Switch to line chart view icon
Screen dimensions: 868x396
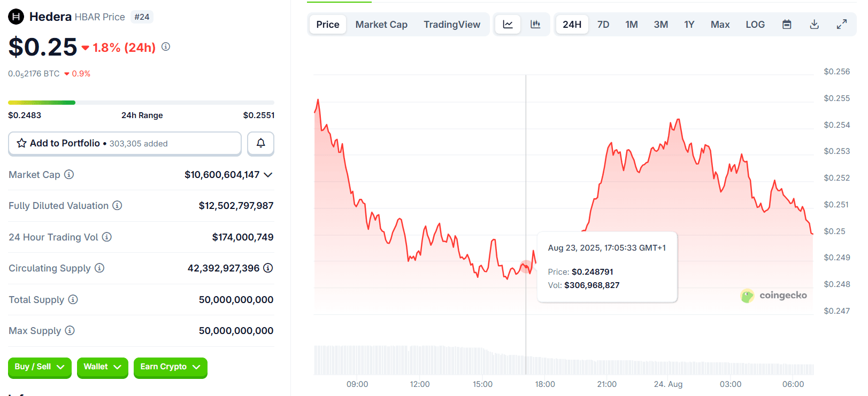508,25
